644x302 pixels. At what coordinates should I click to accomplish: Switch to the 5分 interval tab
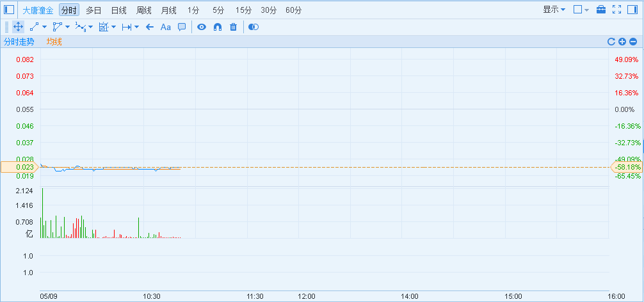218,10
